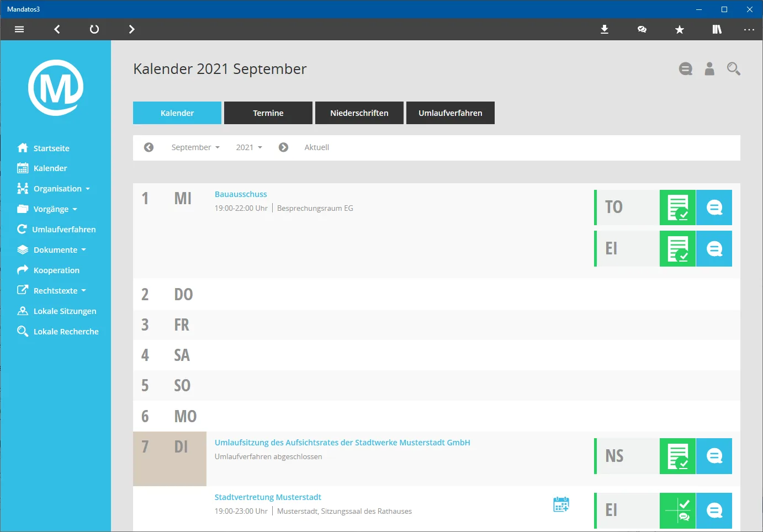
Task: Go forward with the right arrow in the top bar
Action: (131, 29)
